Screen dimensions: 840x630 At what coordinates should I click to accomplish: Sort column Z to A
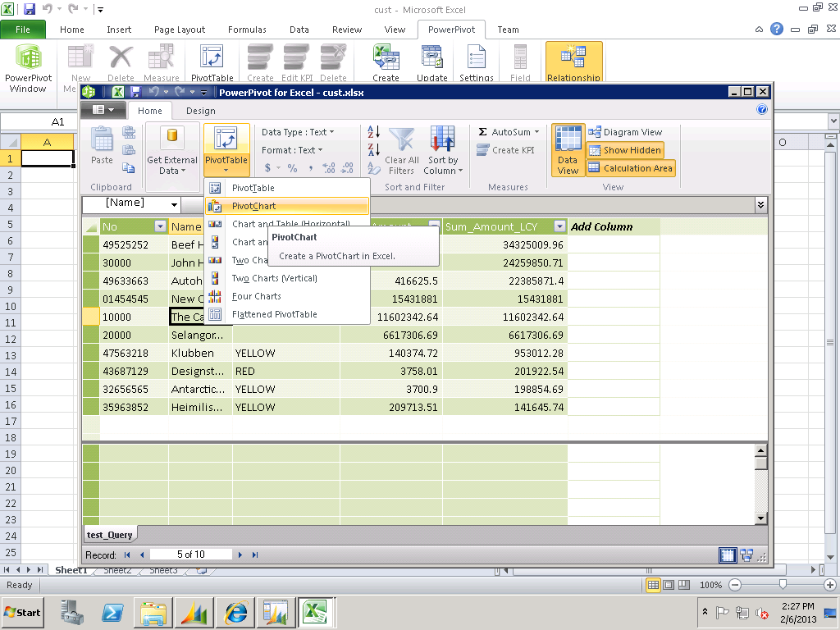point(373,149)
